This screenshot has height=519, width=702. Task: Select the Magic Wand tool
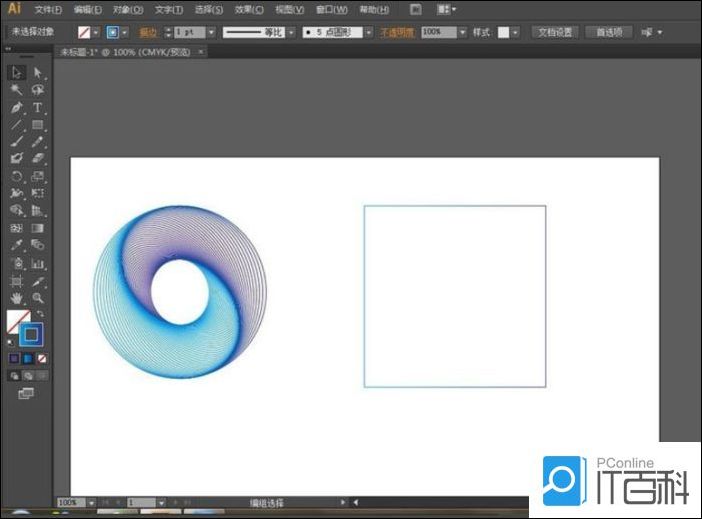click(17, 90)
